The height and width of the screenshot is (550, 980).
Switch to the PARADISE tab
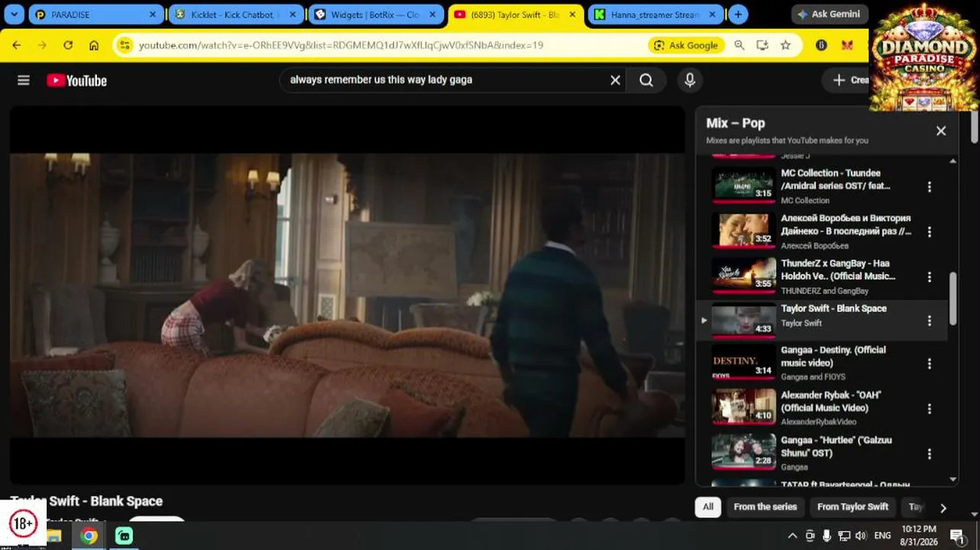[x=95, y=15]
